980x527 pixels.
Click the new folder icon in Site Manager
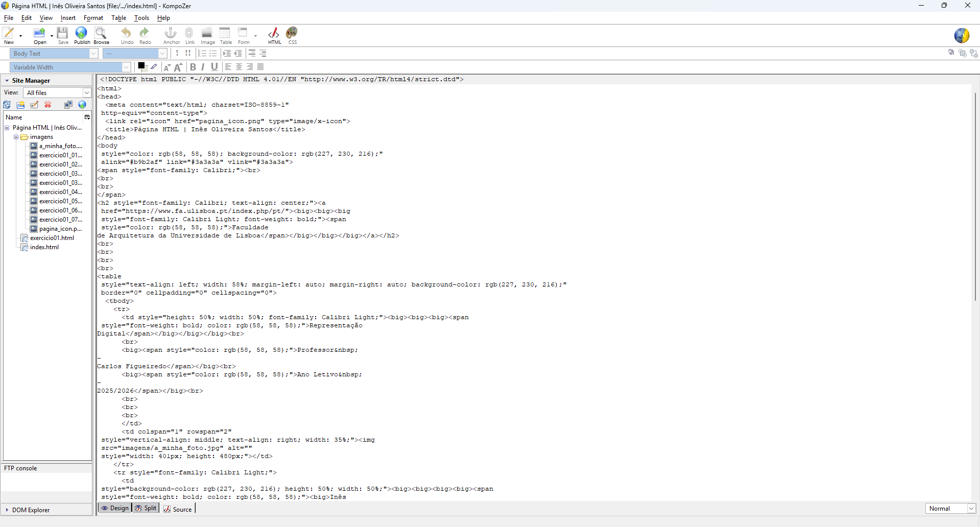coord(20,105)
